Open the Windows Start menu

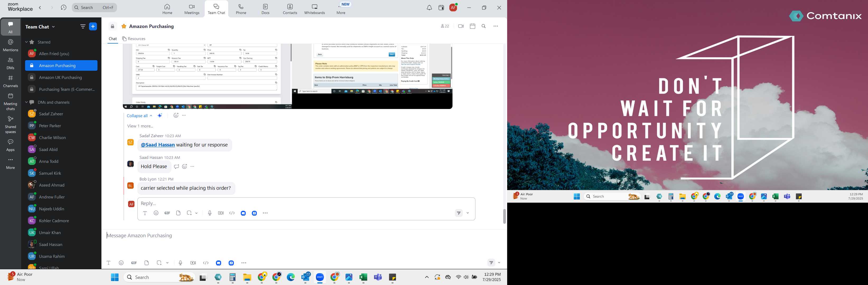tap(115, 277)
